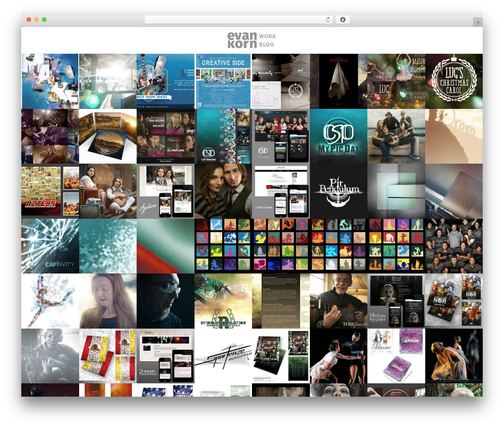View the Aztecs collage thumbnail
Screen dimensions: 504x427
[x=50, y=191]
